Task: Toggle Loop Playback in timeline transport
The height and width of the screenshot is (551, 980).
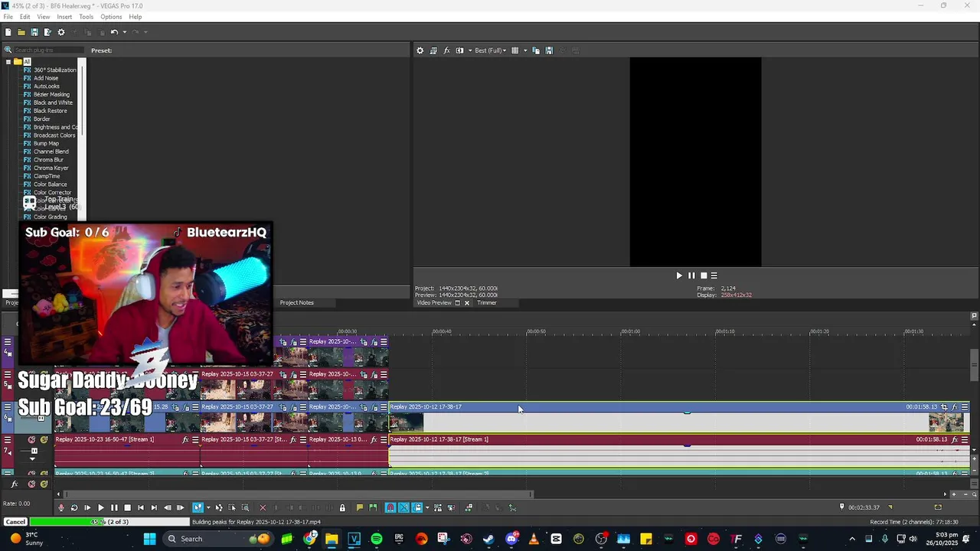Action: (x=74, y=507)
